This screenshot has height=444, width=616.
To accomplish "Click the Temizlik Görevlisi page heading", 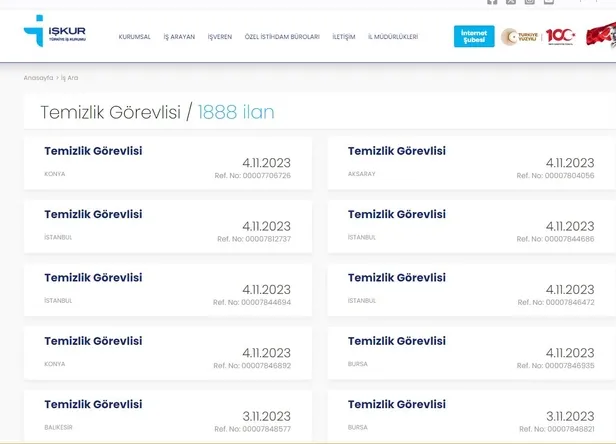I will 110,112.
